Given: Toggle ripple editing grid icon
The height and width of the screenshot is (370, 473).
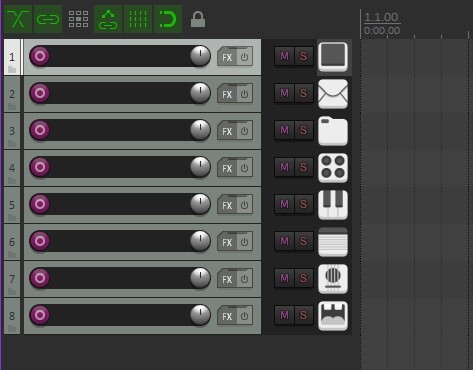Looking at the screenshot, I should click(78, 19).
